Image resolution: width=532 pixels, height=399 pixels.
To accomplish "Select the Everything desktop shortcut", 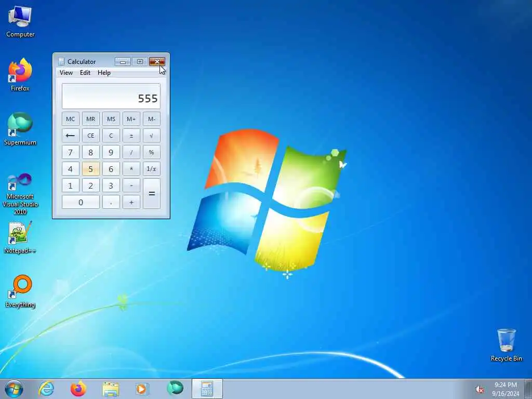I will (x=20, y=291).
